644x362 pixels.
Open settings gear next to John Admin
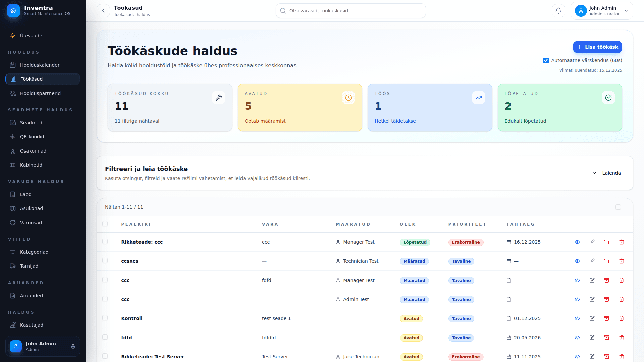pos(73,346)
